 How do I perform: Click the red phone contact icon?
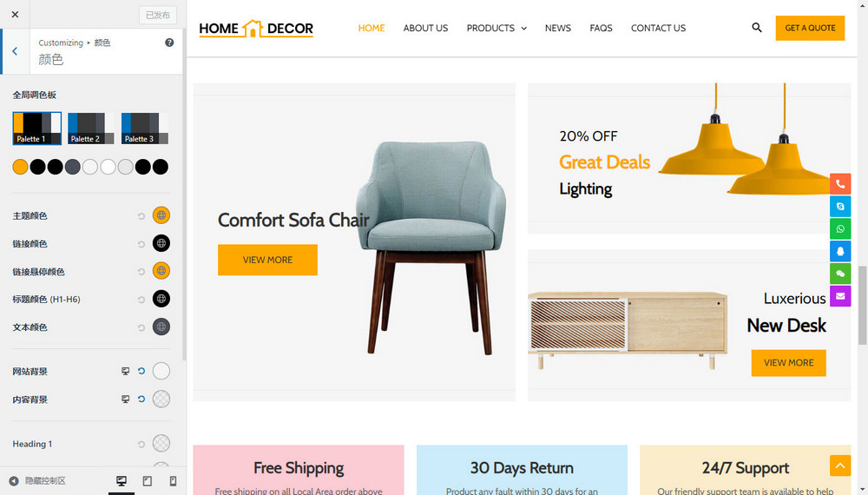pos(839,184)
